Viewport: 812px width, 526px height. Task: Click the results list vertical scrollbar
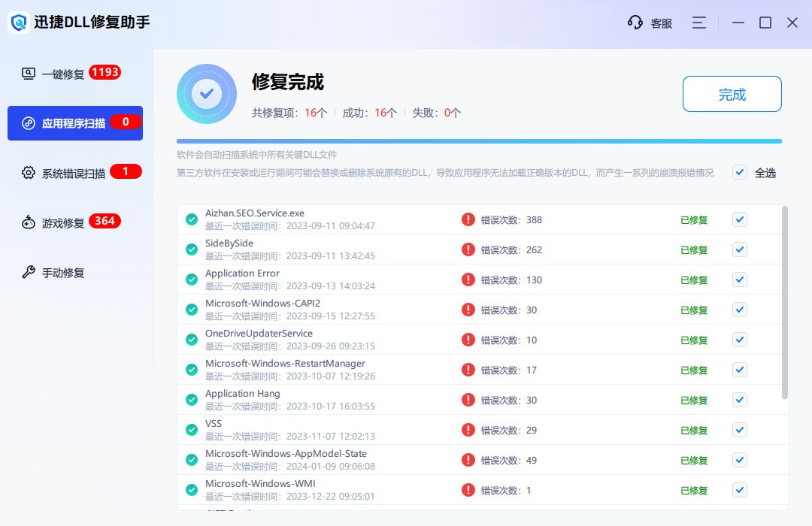coord(784,302)
